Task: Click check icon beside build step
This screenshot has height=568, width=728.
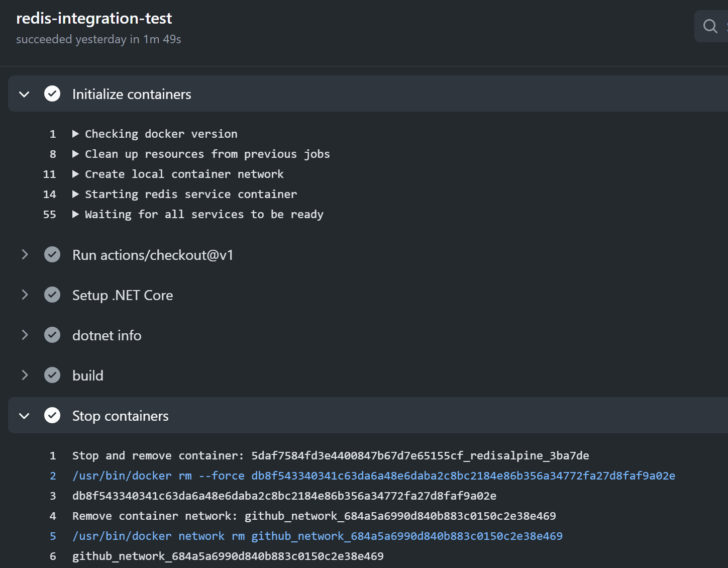Action: [52, 375]
